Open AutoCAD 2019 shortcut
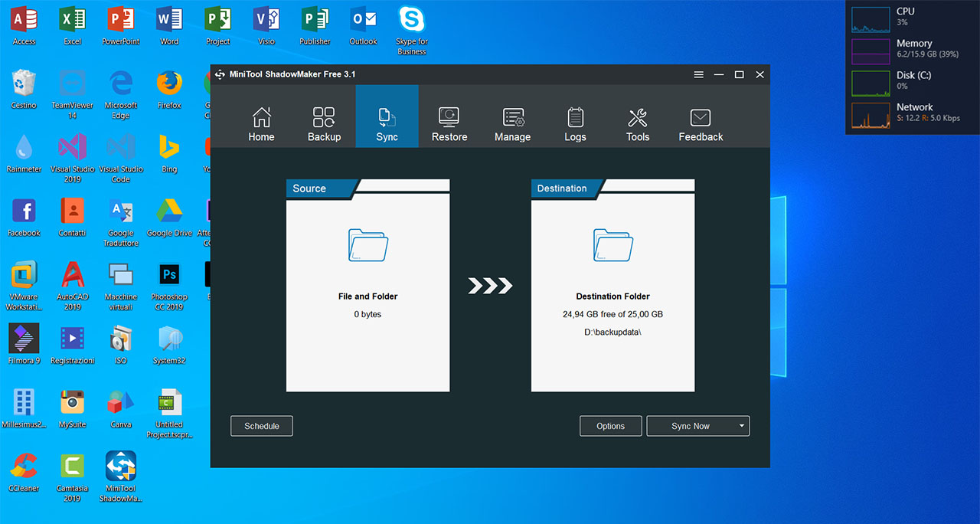The image size is (980, 524). click(x=73, y=286)
